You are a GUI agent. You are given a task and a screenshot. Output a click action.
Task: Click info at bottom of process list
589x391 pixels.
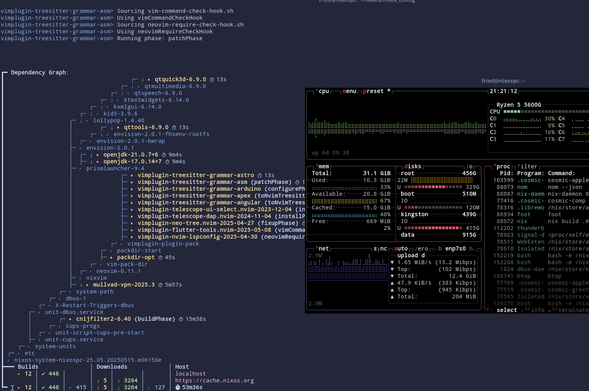coord(538,310)
